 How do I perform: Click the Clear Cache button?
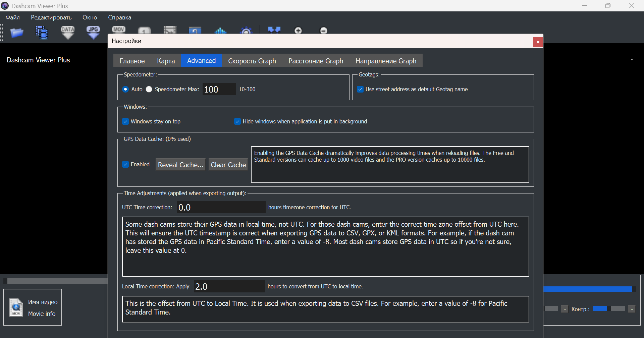point(228,165)
